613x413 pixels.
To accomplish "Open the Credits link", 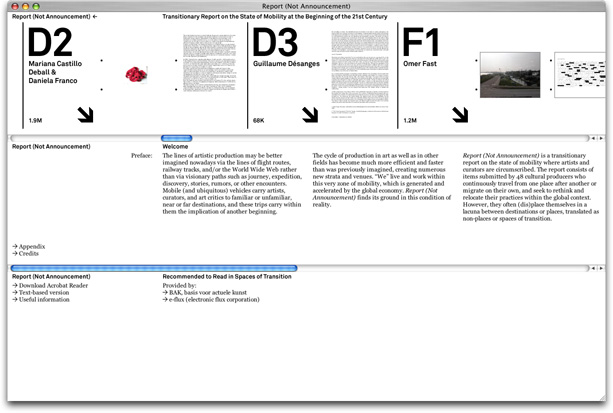I will pyautogui.click(x=28, y=254).
